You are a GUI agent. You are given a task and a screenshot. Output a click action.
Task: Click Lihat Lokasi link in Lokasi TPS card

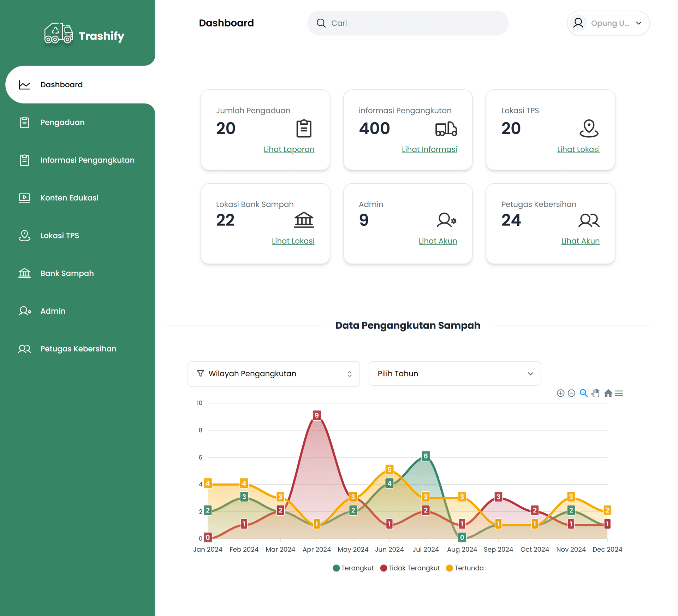click(x=578, y=149)
